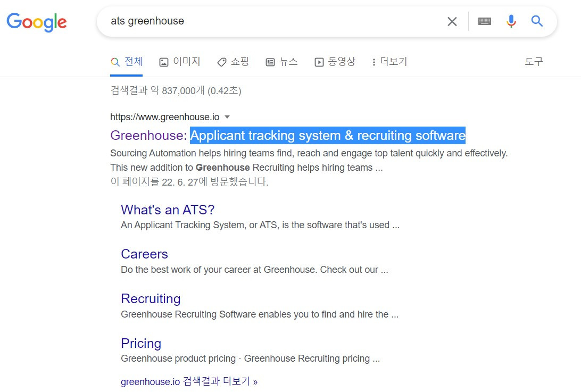Switch to the 동영상 tab

[335, 62]
